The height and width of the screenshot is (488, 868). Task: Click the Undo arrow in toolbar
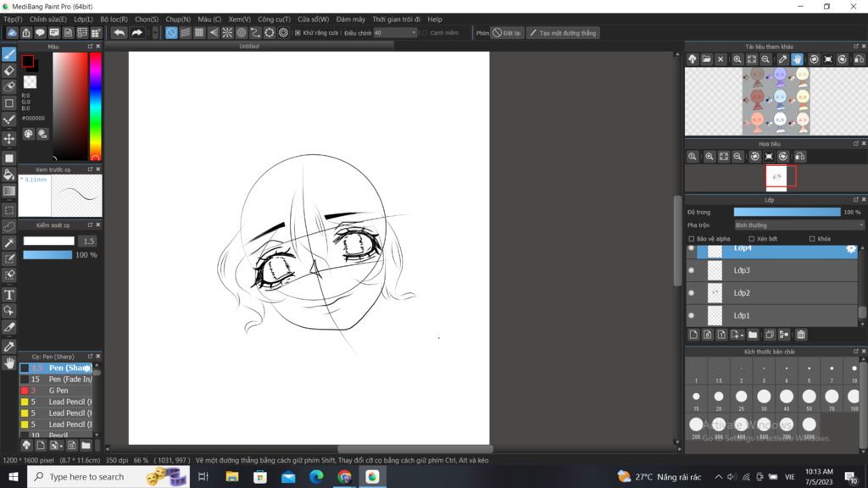[120, 33]
